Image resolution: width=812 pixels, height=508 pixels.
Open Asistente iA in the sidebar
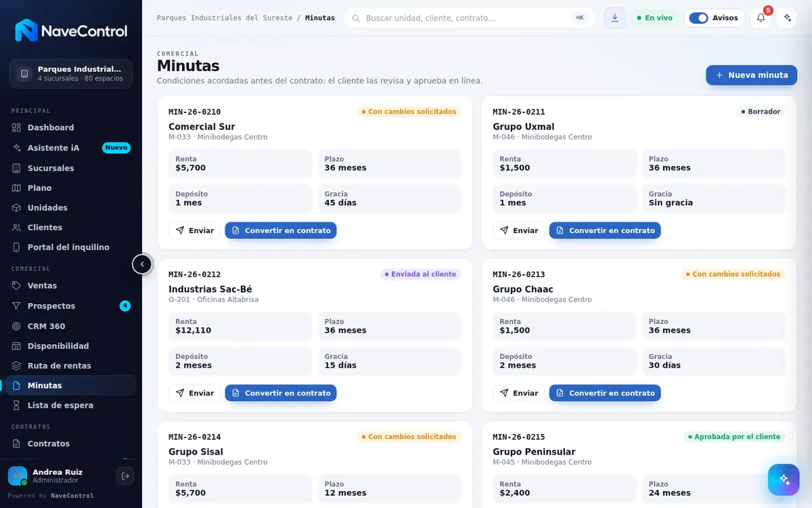71,148
